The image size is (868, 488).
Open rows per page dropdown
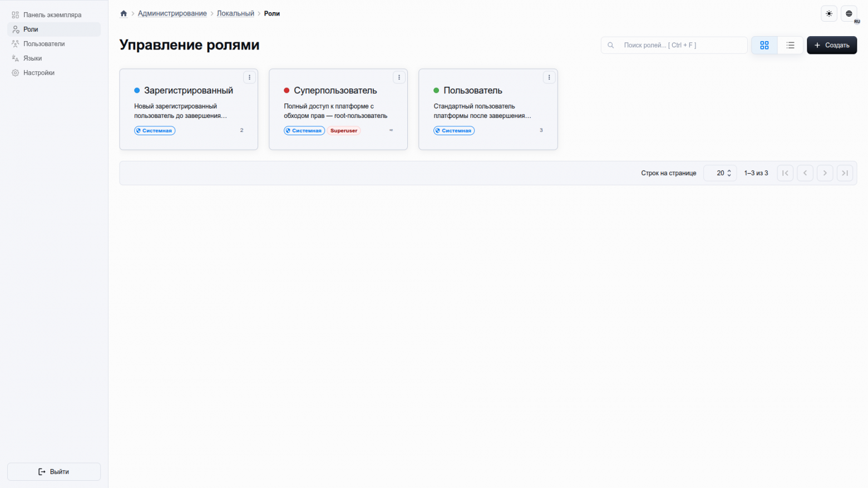click(720, 173)
